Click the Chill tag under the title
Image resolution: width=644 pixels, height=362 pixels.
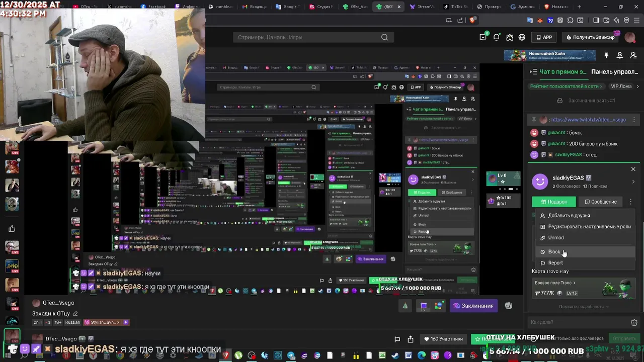tap(38, 322)
